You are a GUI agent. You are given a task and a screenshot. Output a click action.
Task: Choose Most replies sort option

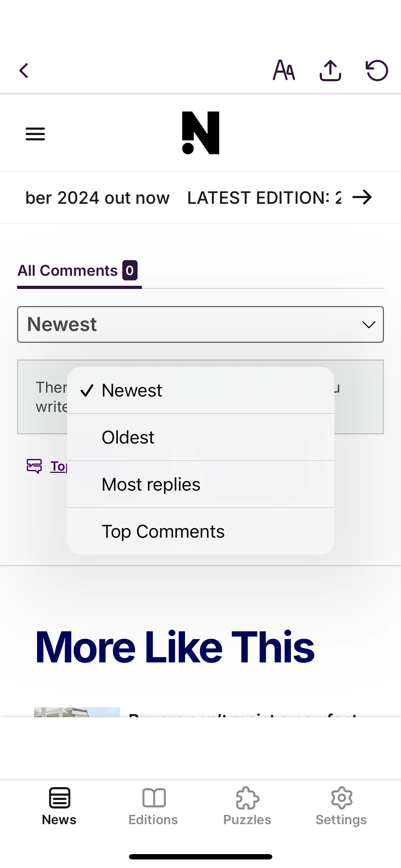coord(201,484)
